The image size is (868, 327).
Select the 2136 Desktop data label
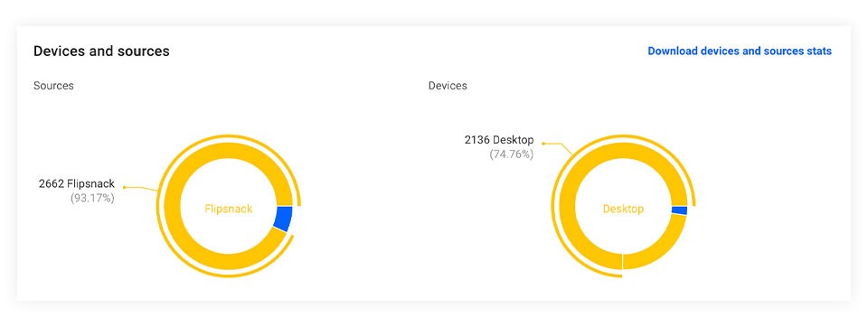coord(499,140)
